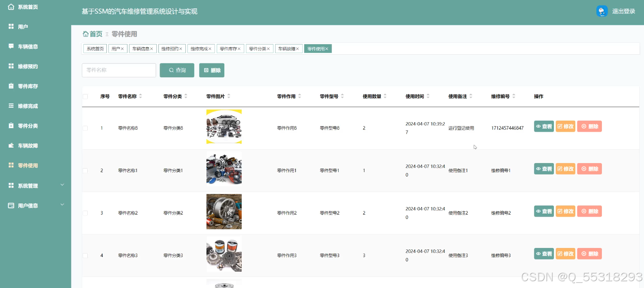
Task: Click the 首页 home breadcrumb
Action: pyautogui.click(x=93, y=34)
